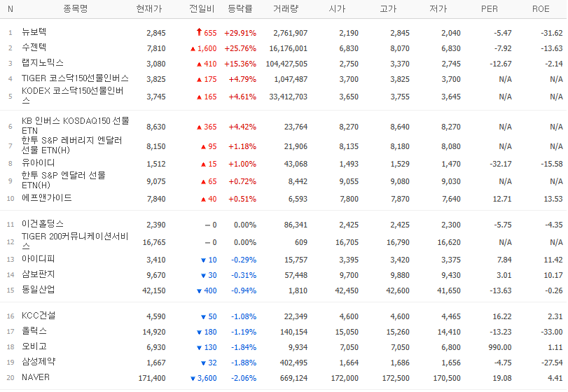Click the 현재가 column header
The image size is (568, 392).
149,8
